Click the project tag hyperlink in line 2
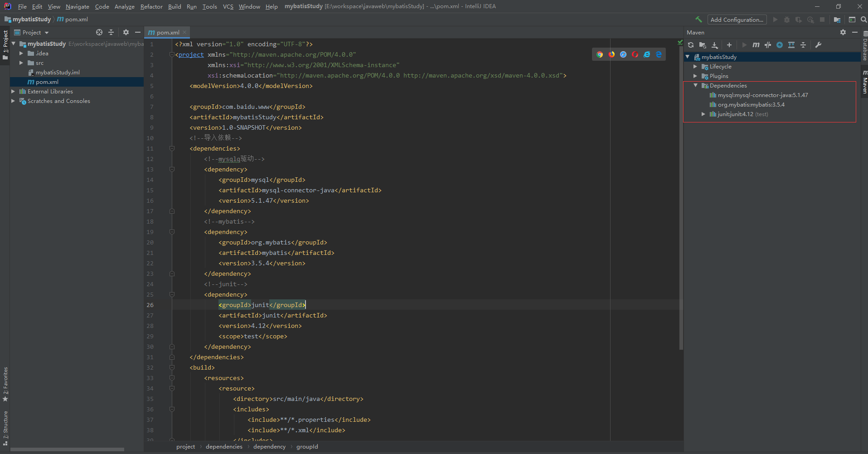The width and height of the screenshot is (868, 454). (191, 54)
